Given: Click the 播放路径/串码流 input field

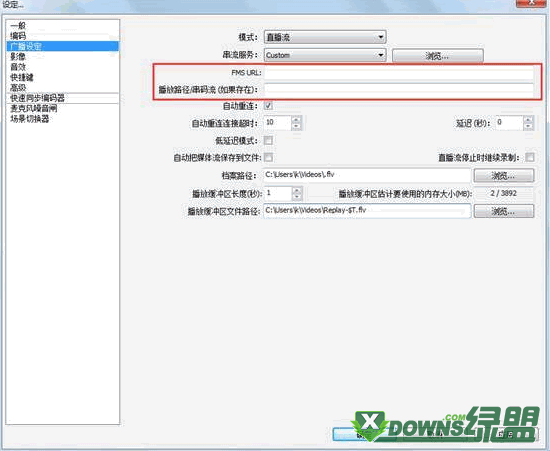Looking at the screenshot, I should (x=399, y=89).
